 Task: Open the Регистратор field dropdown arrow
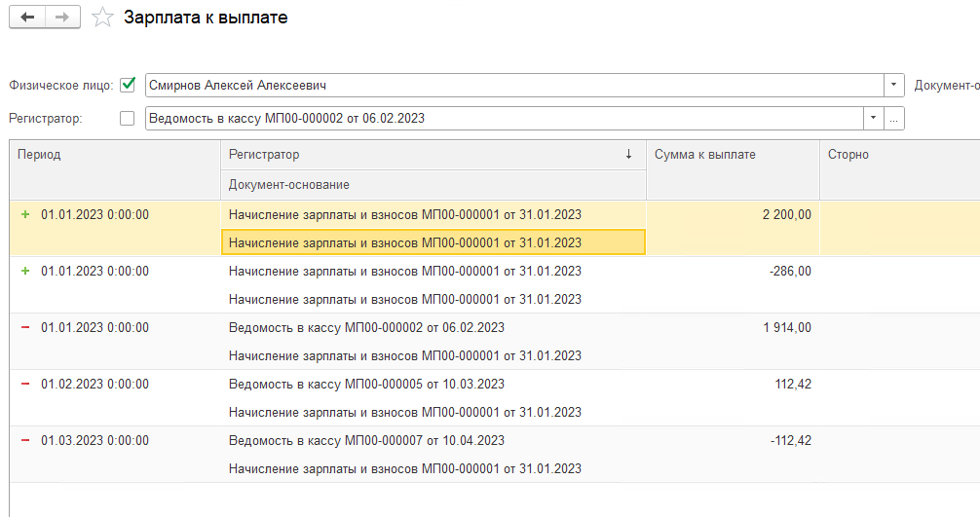click(x=873, y=119)
